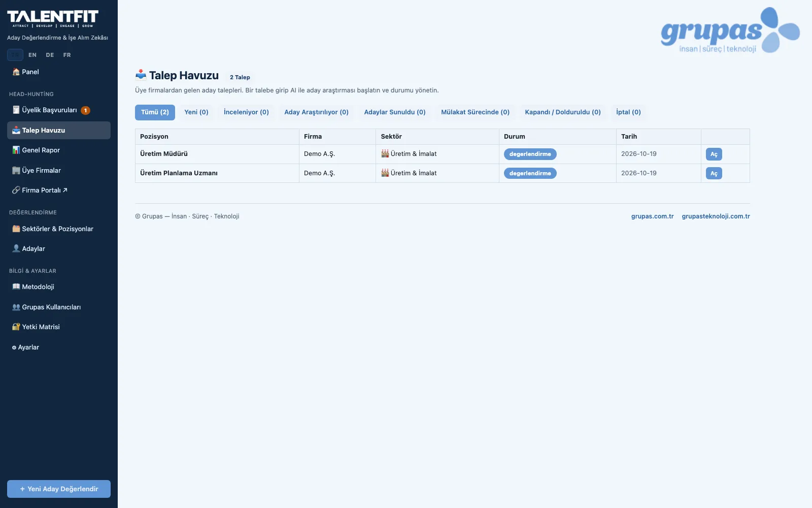This screenshot has height=508, width=812.
Task: Click the Yetki Matrisi lock icon
Action: point(16,327)
